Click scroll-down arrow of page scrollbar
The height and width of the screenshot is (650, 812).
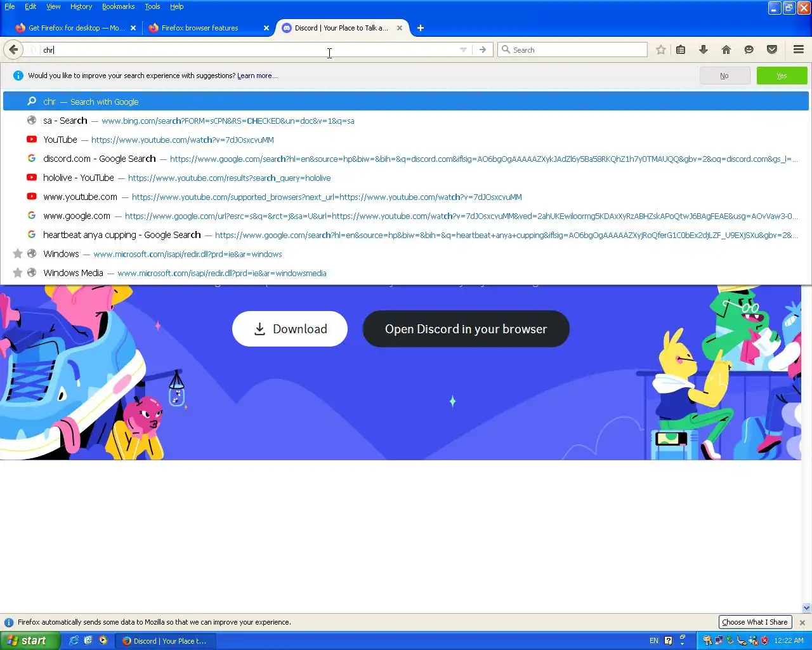pyautogui.click(x=806, y=607)
